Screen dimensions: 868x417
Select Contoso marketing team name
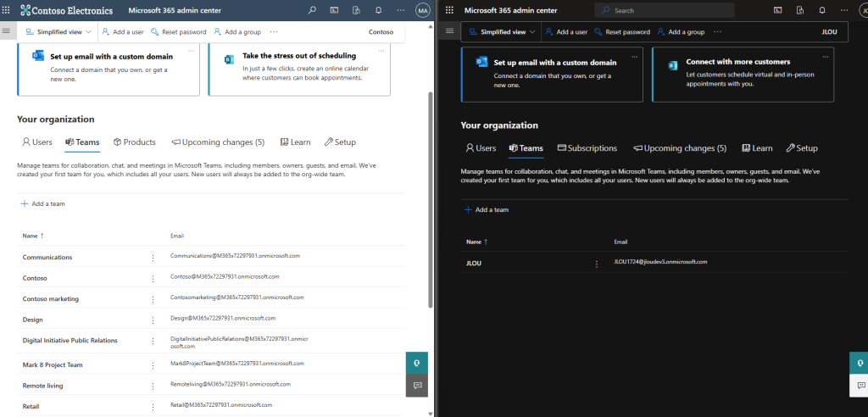click(50, 299)
